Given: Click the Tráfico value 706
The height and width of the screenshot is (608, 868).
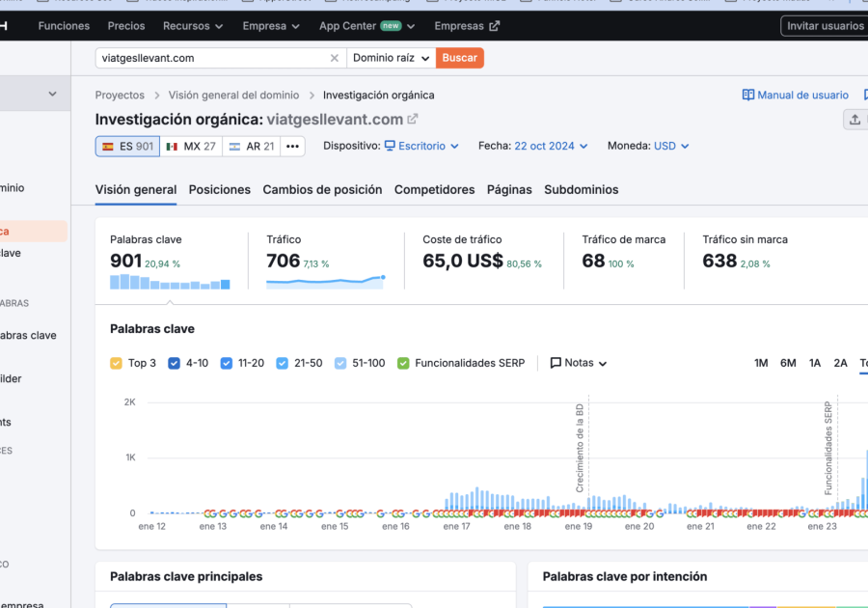Looking at the screenshot, I should point(283,261).
